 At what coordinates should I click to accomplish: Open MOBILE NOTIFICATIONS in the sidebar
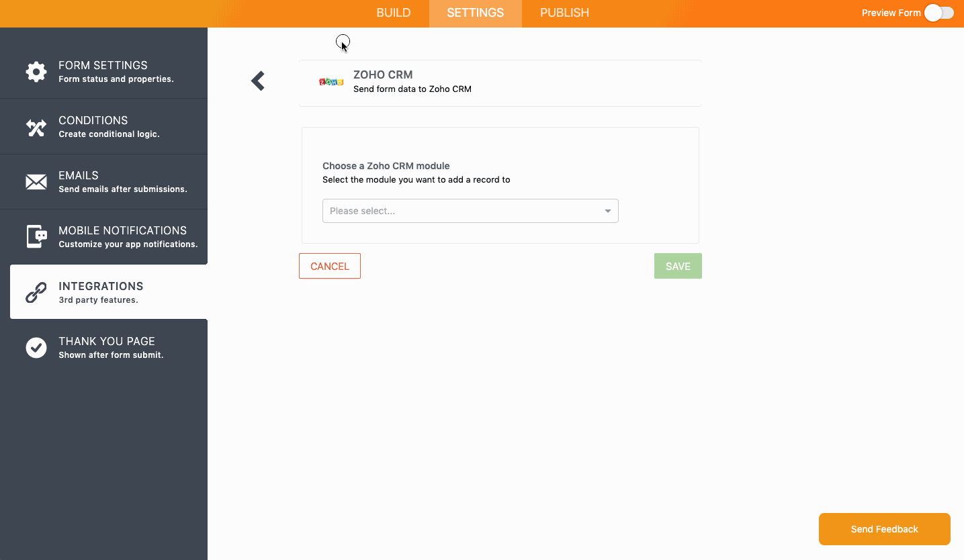(103, 236)
